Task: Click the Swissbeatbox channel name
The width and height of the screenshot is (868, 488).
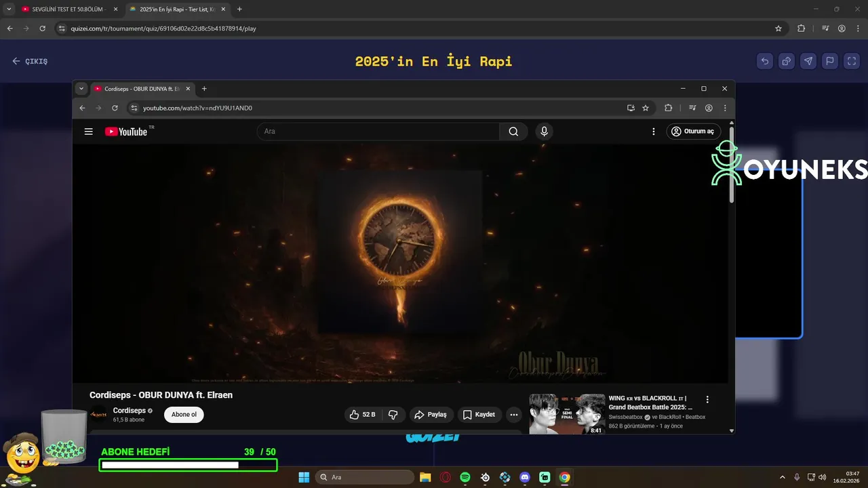Action: click(625, 417)
